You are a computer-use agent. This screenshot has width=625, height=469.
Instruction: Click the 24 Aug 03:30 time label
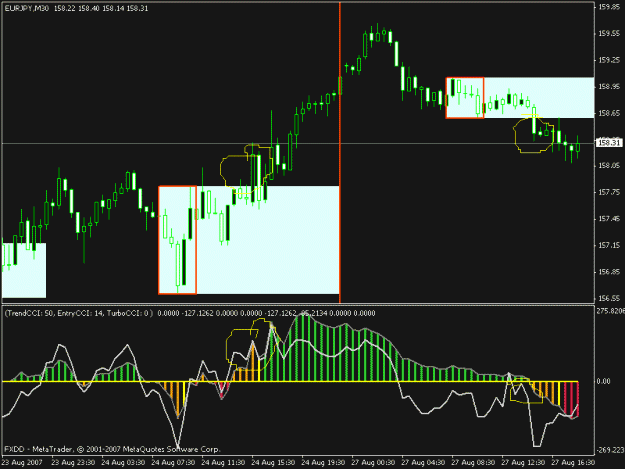[x=123, y=463]
